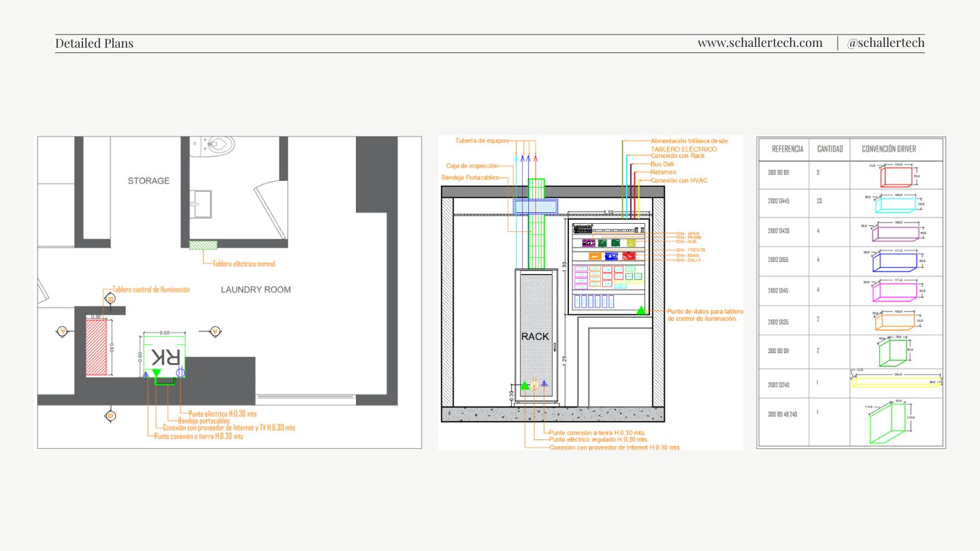Click the RACK text on cabinet elevation
The height and width of the screenshot is (551, 980).
tap(535, 337)
